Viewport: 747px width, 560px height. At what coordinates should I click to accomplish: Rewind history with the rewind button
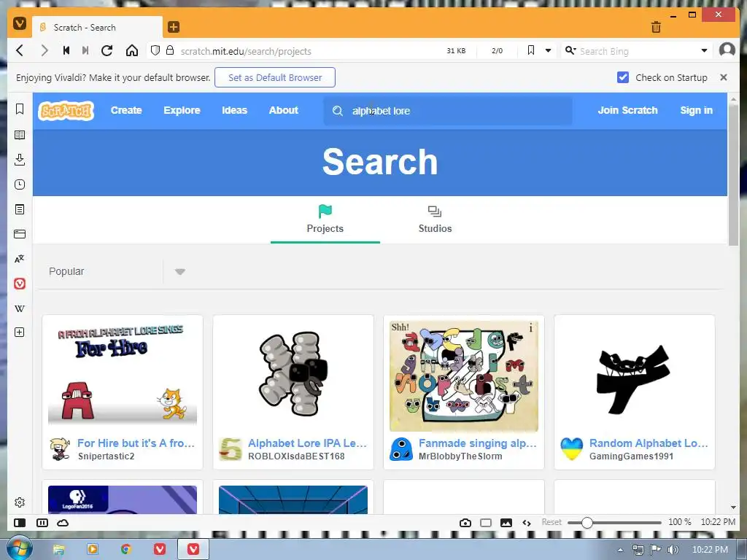click(66, 50)
